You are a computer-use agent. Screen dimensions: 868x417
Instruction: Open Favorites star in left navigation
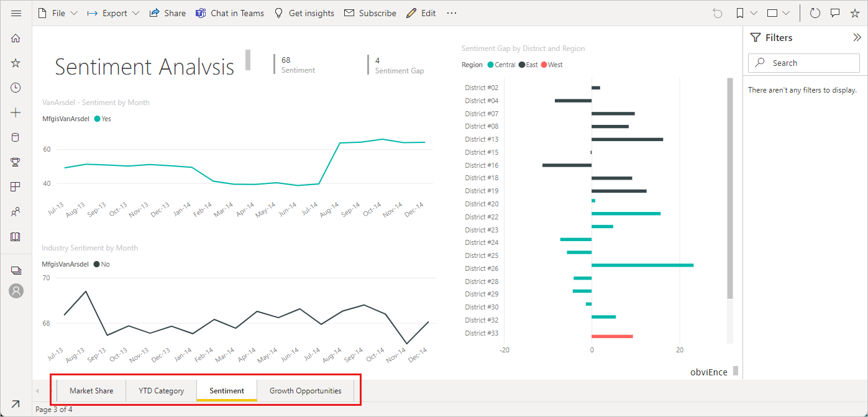point(16,63)
